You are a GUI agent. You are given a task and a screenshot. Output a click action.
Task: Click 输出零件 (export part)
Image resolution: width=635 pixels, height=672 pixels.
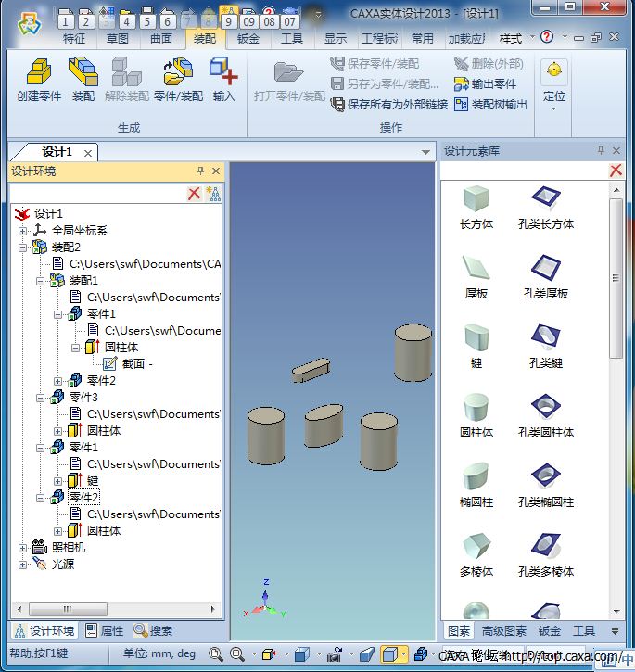point(486,84)
